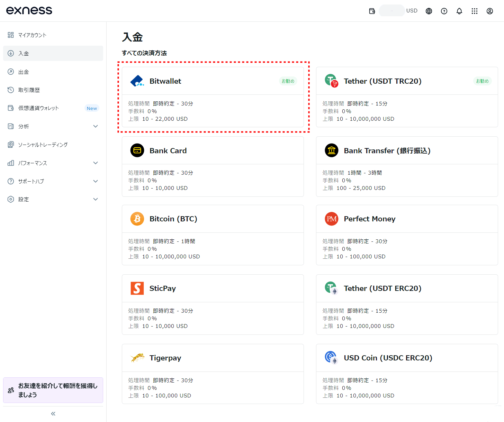Open 出金 page
Viewport: 504px width, 422px height.
pos(53,72)
